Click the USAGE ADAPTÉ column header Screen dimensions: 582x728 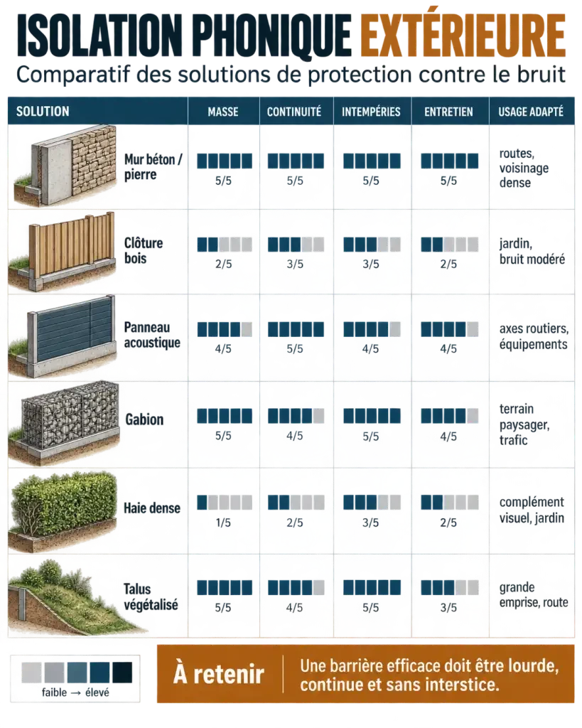(531, 112)
